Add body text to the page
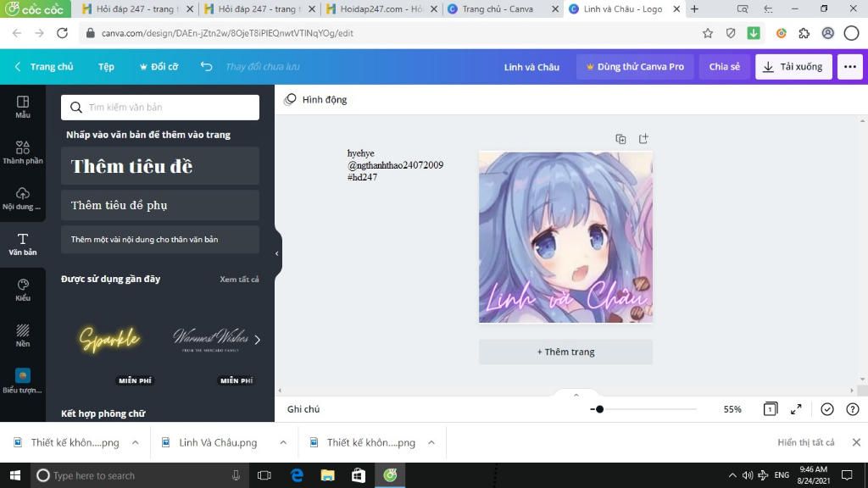Image resolution: width=868 pixels, height=488 pixels. (160, 240)
